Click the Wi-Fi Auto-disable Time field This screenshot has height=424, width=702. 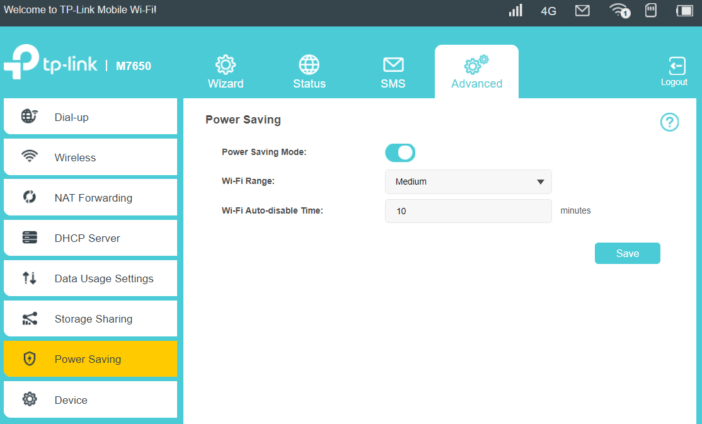468,211
